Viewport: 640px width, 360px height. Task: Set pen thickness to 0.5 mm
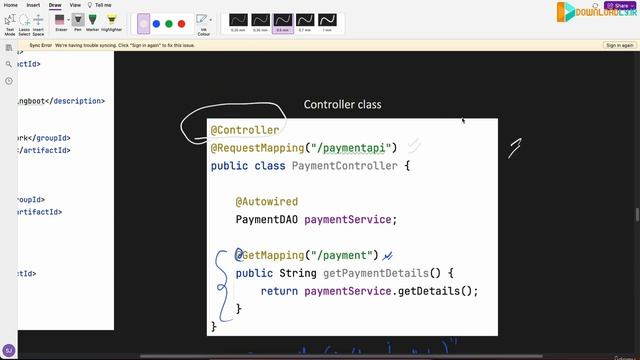click(x=282, y=23)
